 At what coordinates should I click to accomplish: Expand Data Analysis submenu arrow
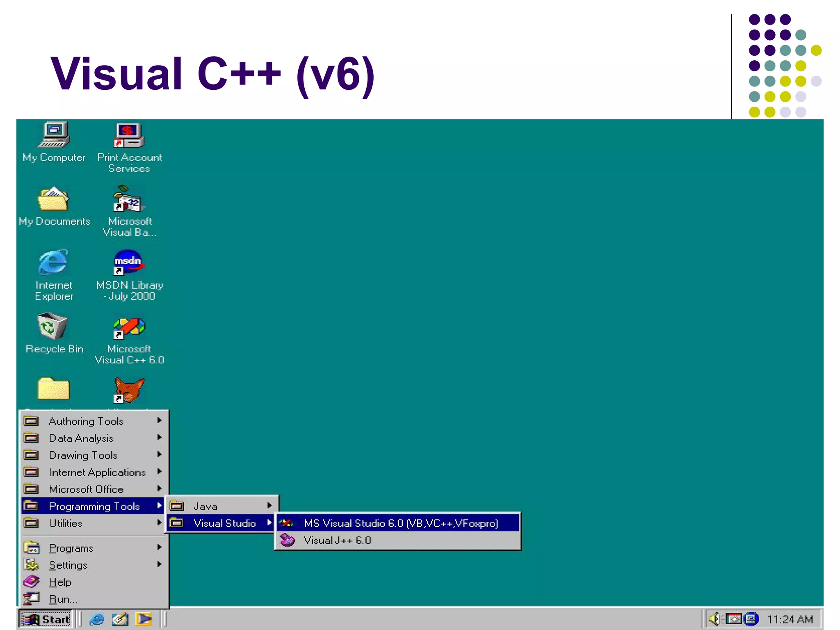pos(159,438)
